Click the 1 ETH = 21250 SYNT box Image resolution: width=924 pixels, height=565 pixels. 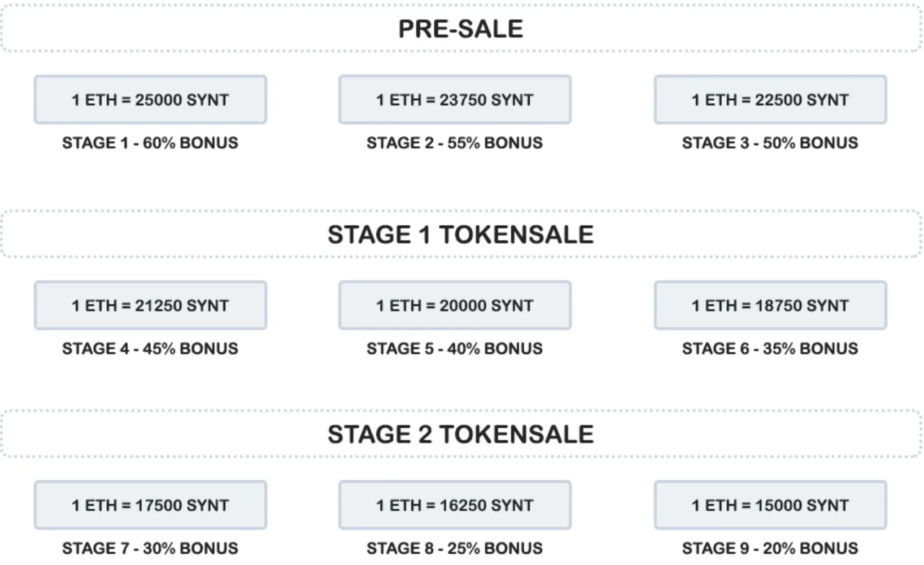tap(150, 305)
